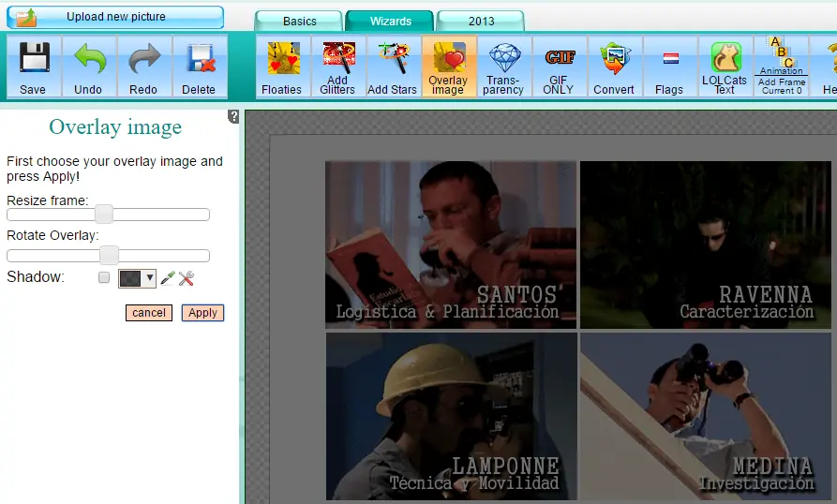837x504 pixels.
Task: Cancel the overlay image operation
Action: (x=149, y=313)
